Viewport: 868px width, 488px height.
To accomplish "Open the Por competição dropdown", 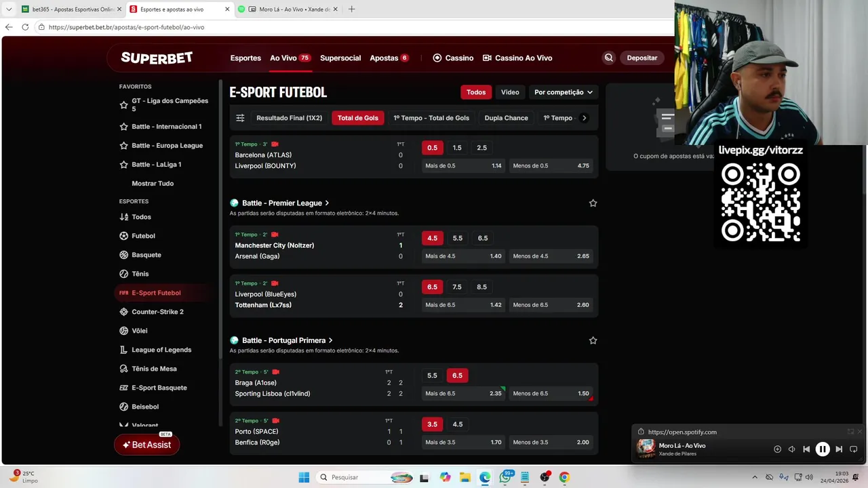I will [563, 92].
